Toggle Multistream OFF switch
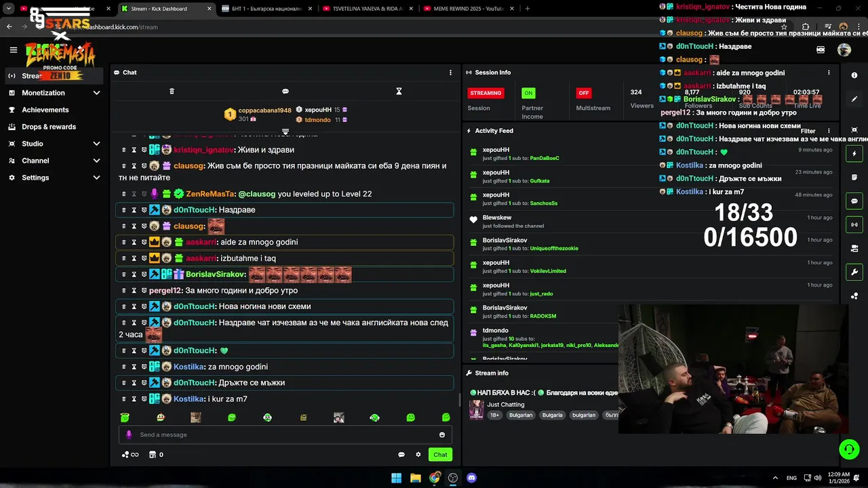The image size is (868, 488). click(583, 93)
